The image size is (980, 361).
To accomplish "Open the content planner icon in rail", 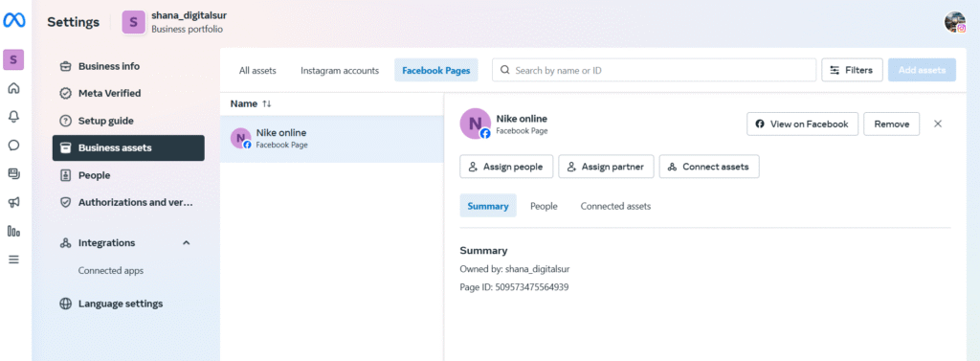I will [x=13, y=173].
